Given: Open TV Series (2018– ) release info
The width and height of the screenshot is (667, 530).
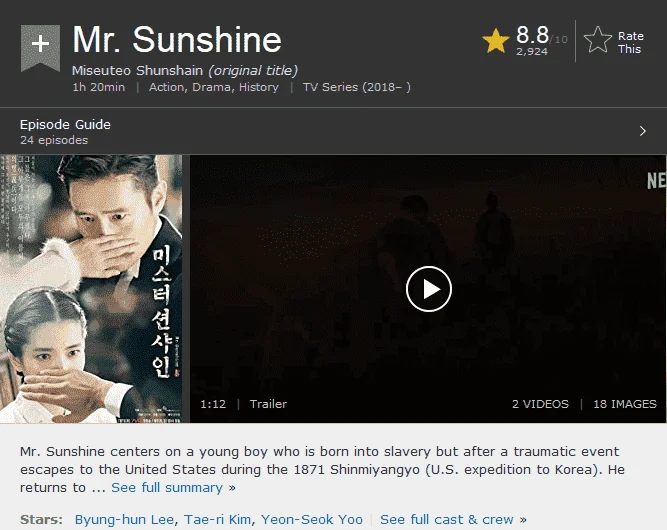Looking at the screenshot, I should click(x=357, y=87).
